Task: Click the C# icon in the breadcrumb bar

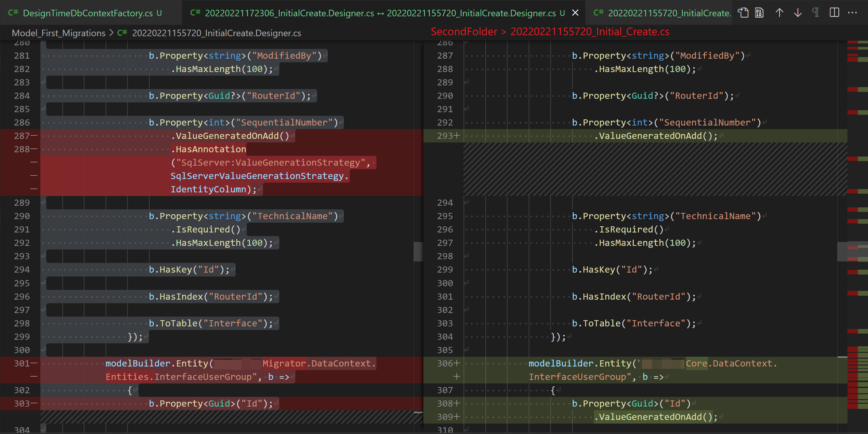Action: [x=122, y=33]
